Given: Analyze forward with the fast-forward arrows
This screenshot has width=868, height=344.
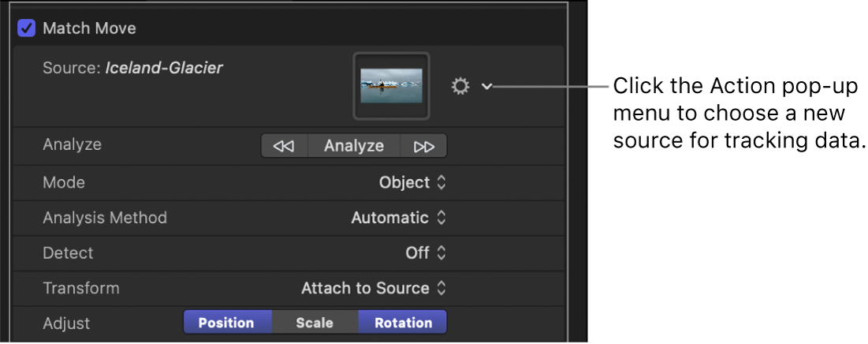Looking at the screenshot, I should coord(424,146).
